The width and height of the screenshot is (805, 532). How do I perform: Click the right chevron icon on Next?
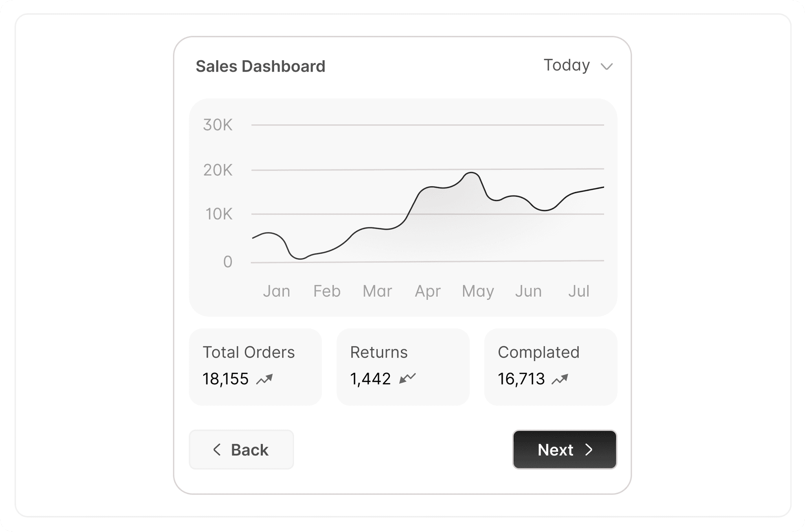[589, 449]
